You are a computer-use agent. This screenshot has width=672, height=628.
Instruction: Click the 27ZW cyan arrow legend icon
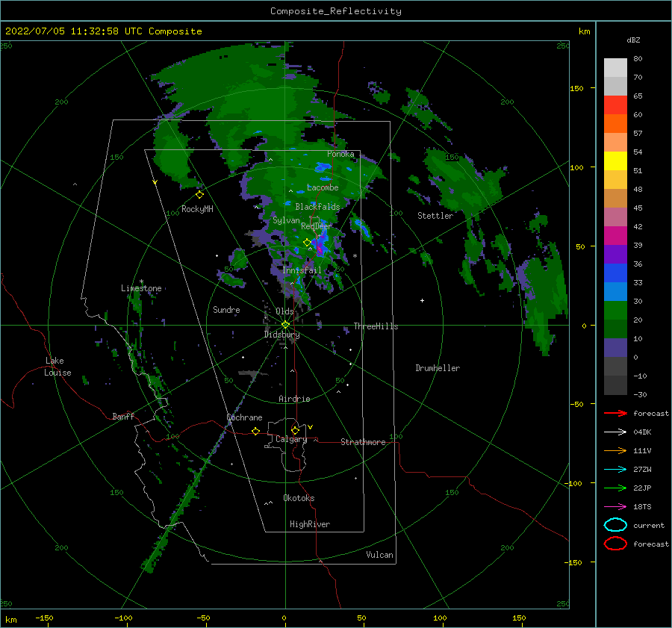click(615, 470)
